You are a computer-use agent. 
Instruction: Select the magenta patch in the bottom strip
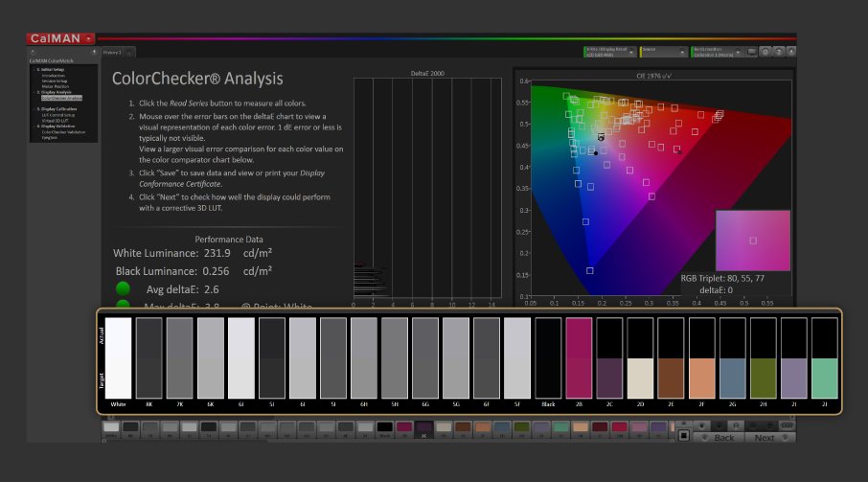[404, 427]
